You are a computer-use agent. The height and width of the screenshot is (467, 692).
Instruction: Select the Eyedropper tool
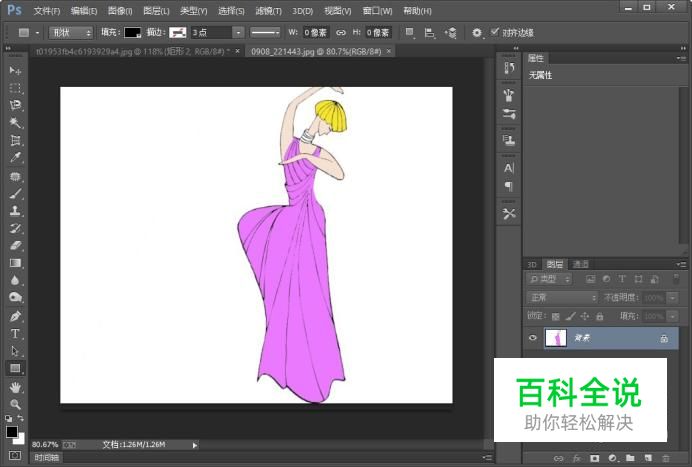15,158
